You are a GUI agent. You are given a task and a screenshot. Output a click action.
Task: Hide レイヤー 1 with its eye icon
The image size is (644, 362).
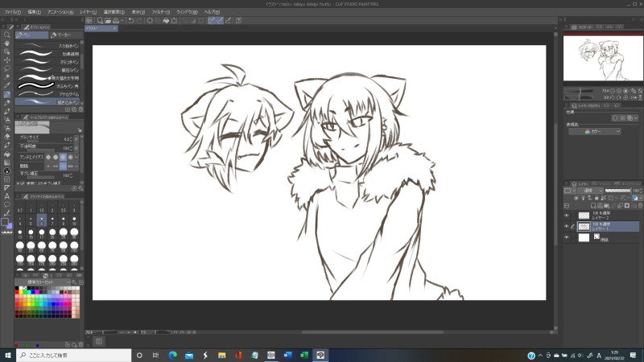click(x=567, y=226)
